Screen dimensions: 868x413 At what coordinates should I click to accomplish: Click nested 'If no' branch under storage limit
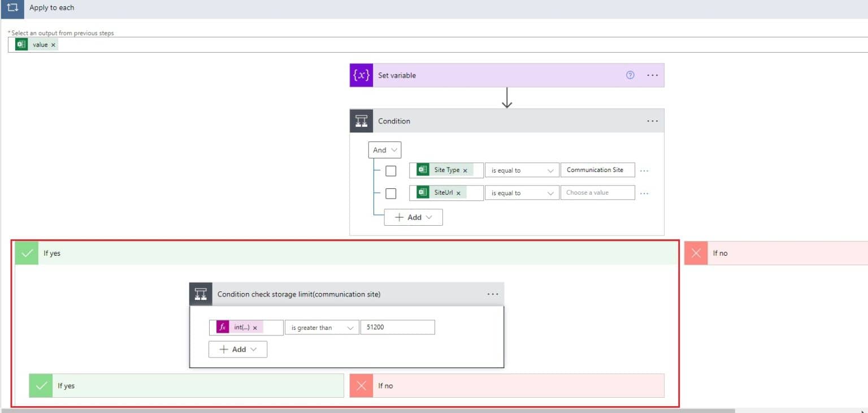click(x=507, y=386)
